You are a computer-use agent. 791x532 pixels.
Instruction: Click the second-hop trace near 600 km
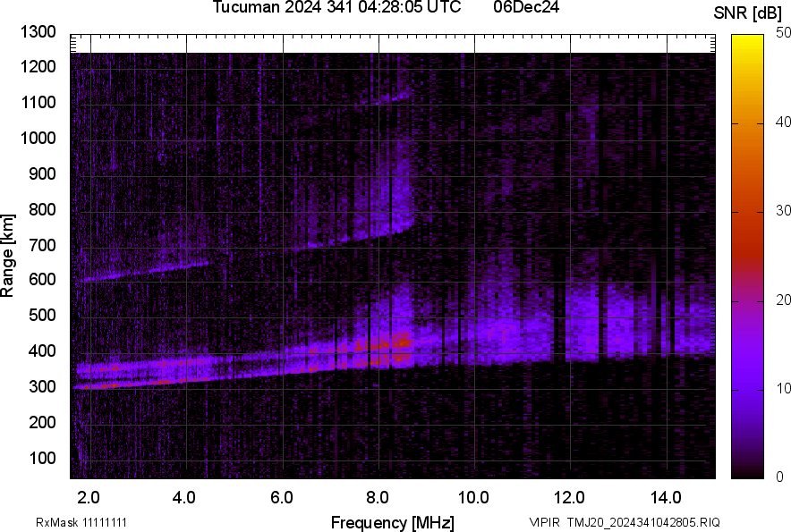[x=144, y=271]
